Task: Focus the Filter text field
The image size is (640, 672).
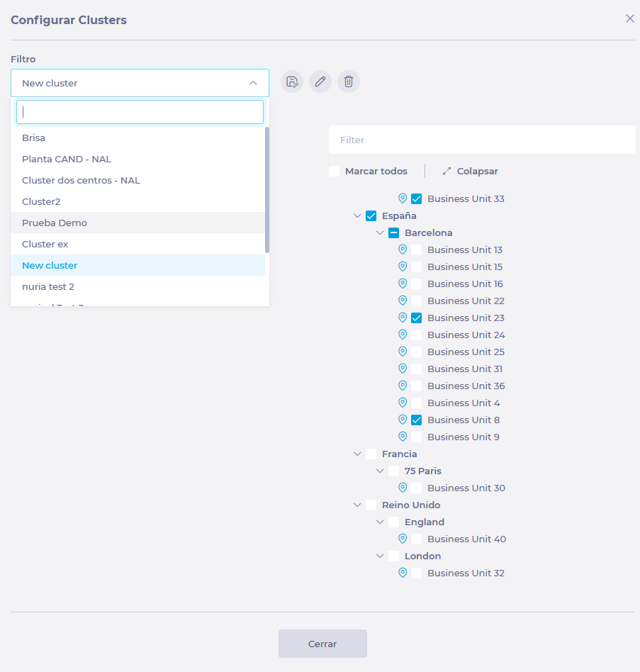Action: pyautogui.click(x=482, y=140)
